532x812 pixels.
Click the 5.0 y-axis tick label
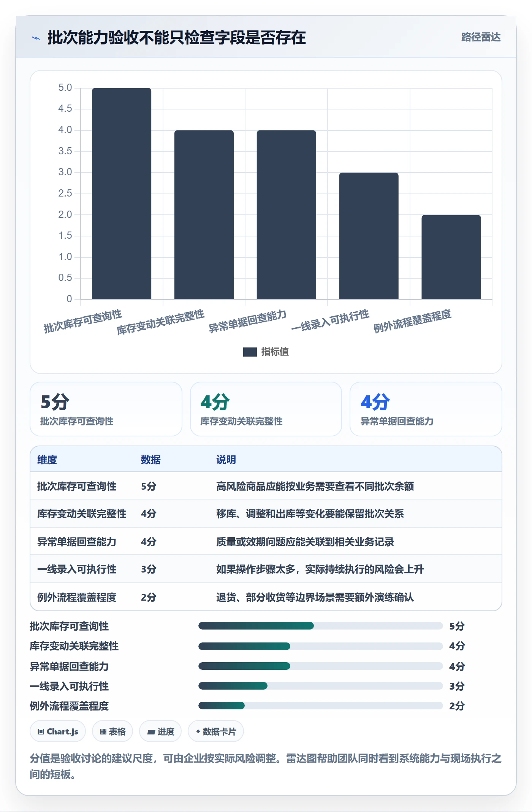click(65, 88)
